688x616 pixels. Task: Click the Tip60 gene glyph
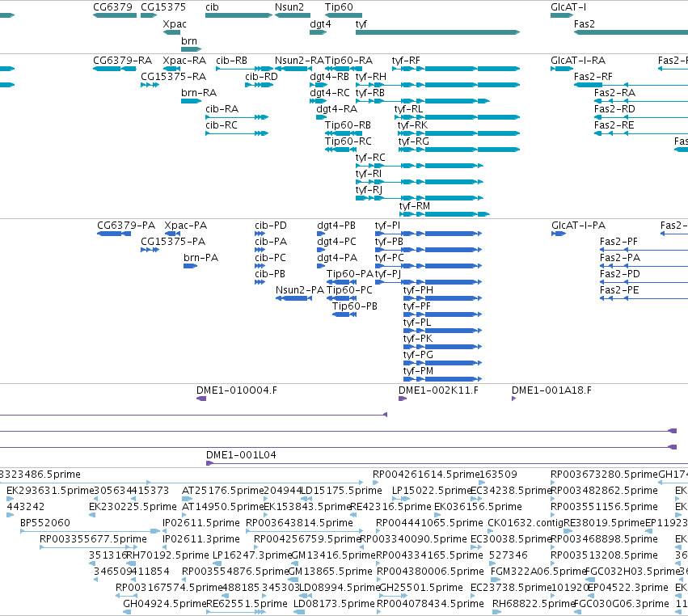coord(344,15)
